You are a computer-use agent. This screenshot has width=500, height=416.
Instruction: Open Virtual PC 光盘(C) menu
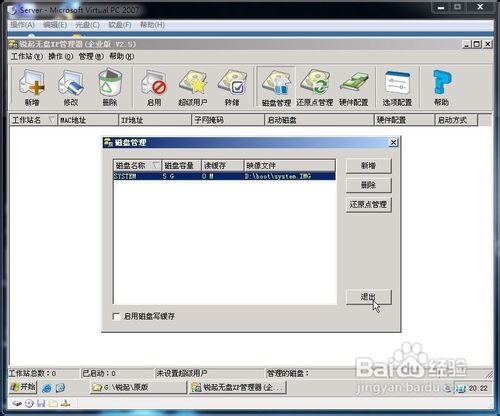(x=87, y=25)
